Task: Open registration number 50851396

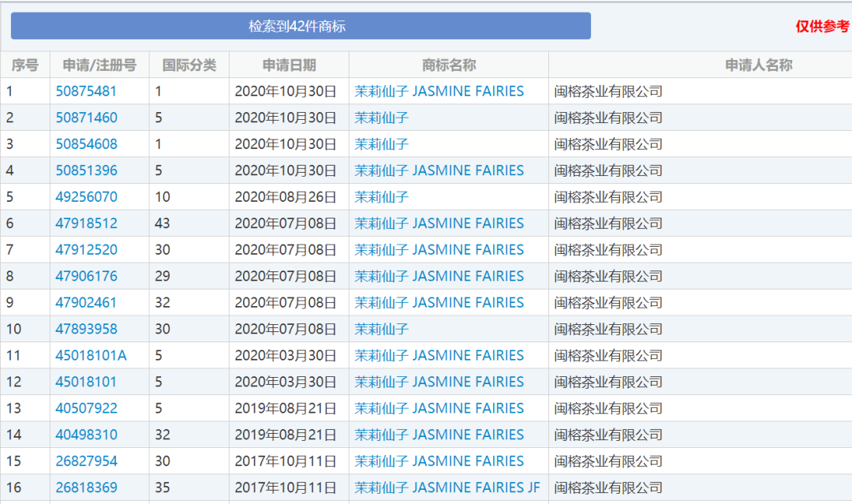Action: coord(87,170)
